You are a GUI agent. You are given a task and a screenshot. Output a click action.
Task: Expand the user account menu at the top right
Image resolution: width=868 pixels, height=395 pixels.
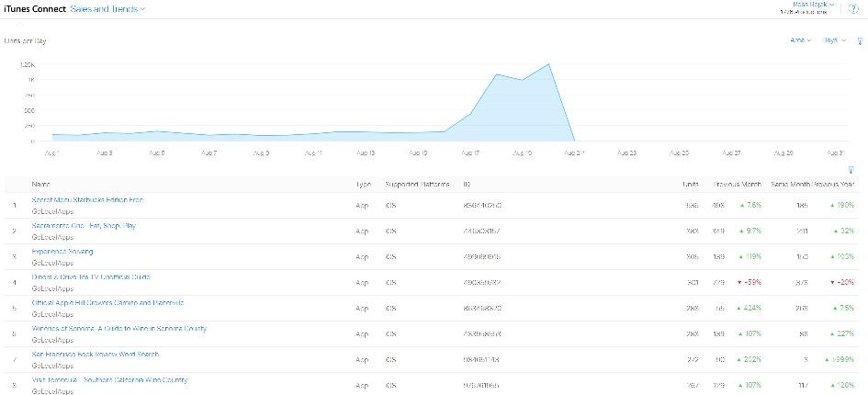(813, 5)
